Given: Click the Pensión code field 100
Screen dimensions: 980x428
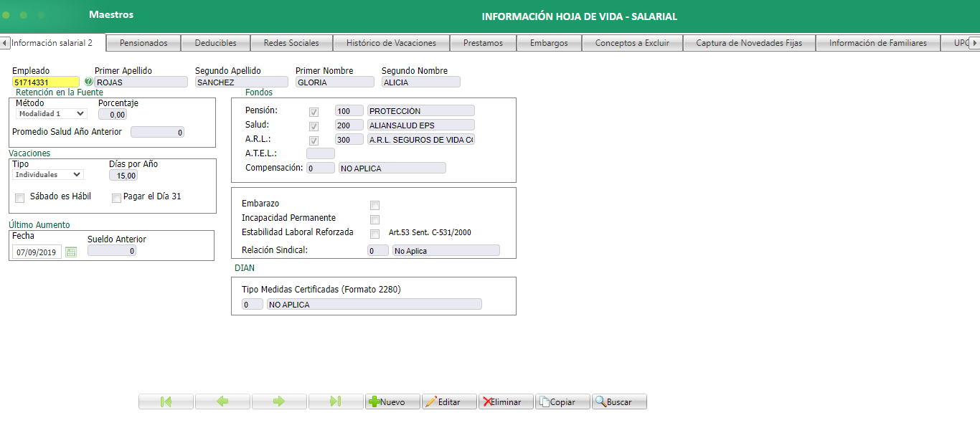Looking at the screenshot, I should click(349, 111).
